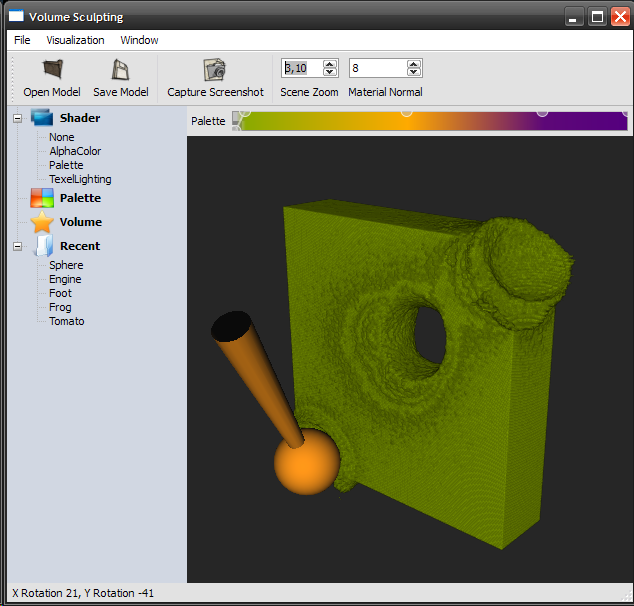
Task: Collapse the Recent tree section
Action: [x=17, y=246]
